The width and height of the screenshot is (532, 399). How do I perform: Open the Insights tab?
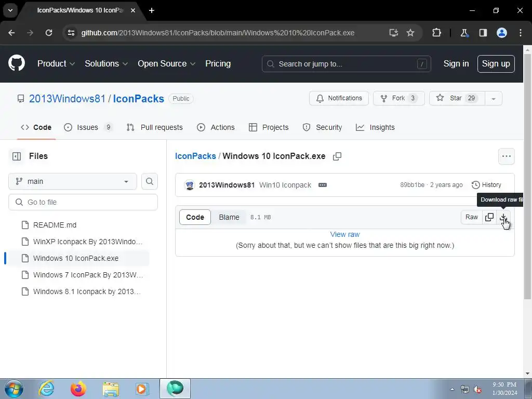[375, 127]
